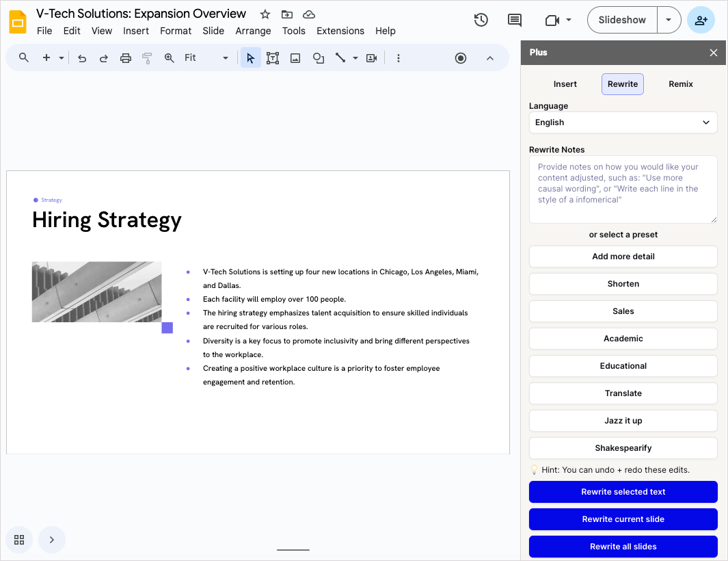Open the Google Slides home logo
This screenshot has height=561, width=728.
pos(18,22)
